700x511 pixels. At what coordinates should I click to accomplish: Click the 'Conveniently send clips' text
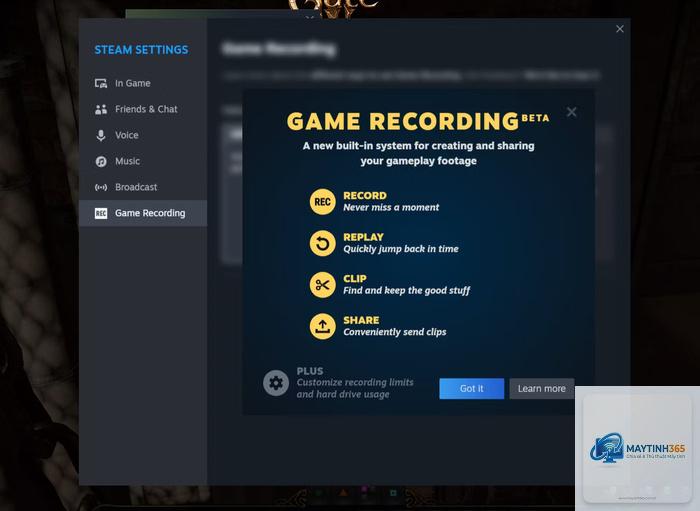[395, 332]
